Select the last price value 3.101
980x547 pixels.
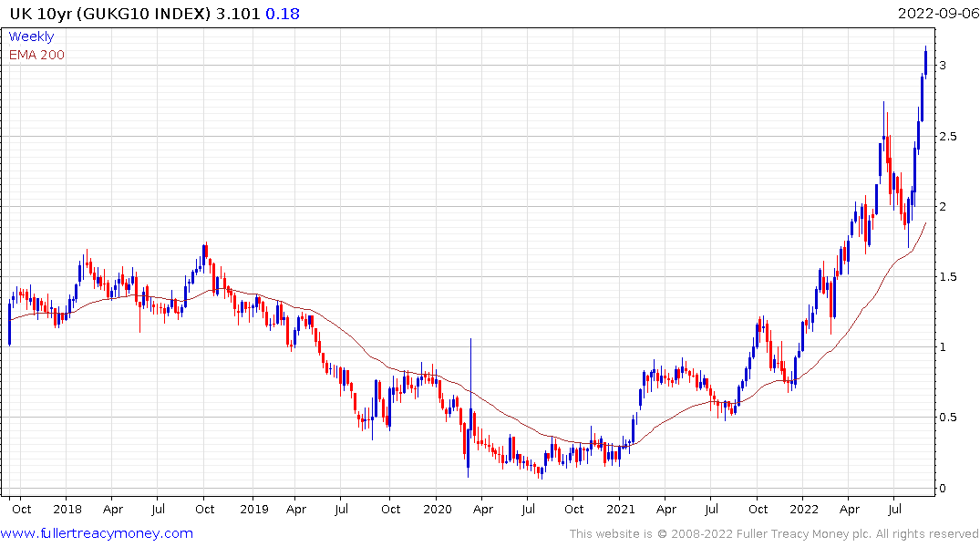pos(238,14)
